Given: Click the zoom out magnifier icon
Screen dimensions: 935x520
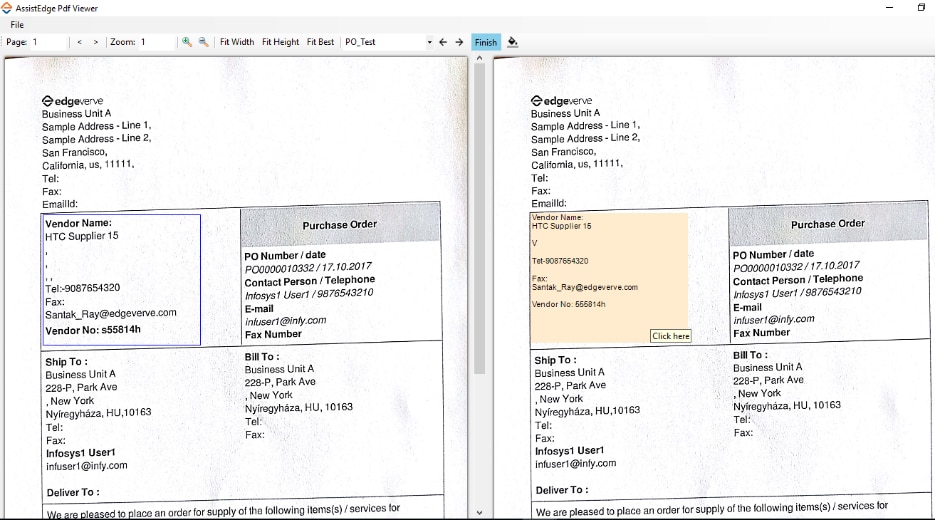Looking at the screenshot, I should point(203,42).
